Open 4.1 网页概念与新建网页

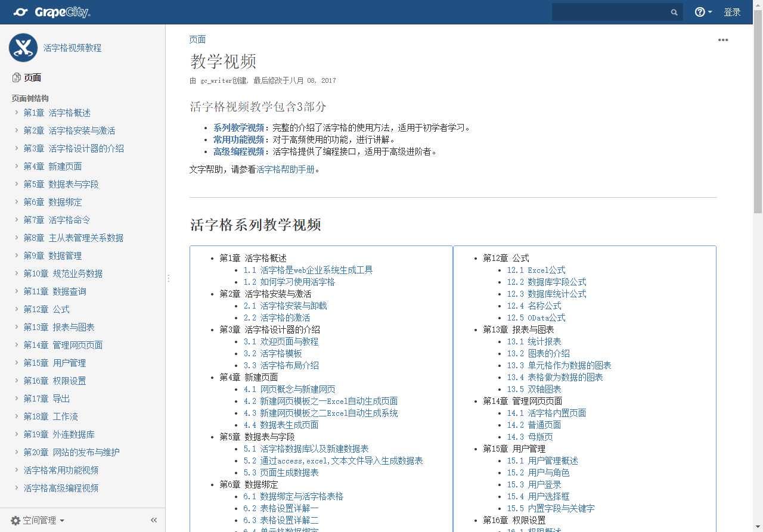click(289, 389)
